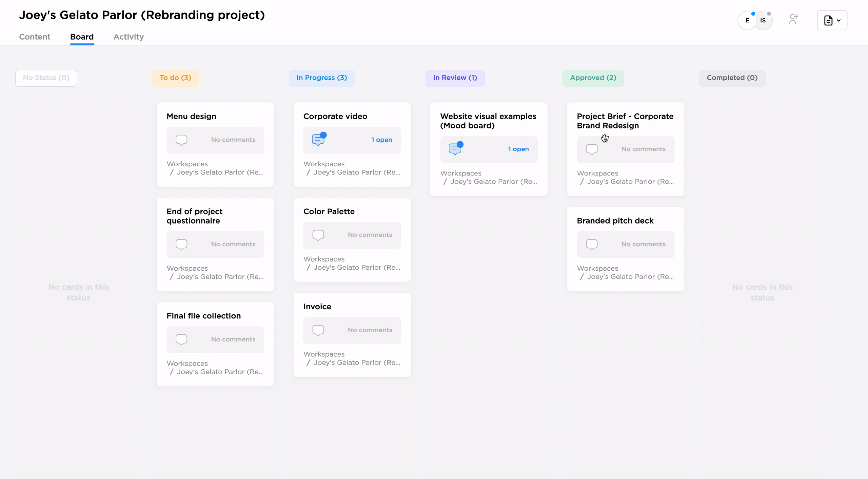868x479 pixels.
Task: Click the In Progress (3) status label
Action: (x=321, y=78)
